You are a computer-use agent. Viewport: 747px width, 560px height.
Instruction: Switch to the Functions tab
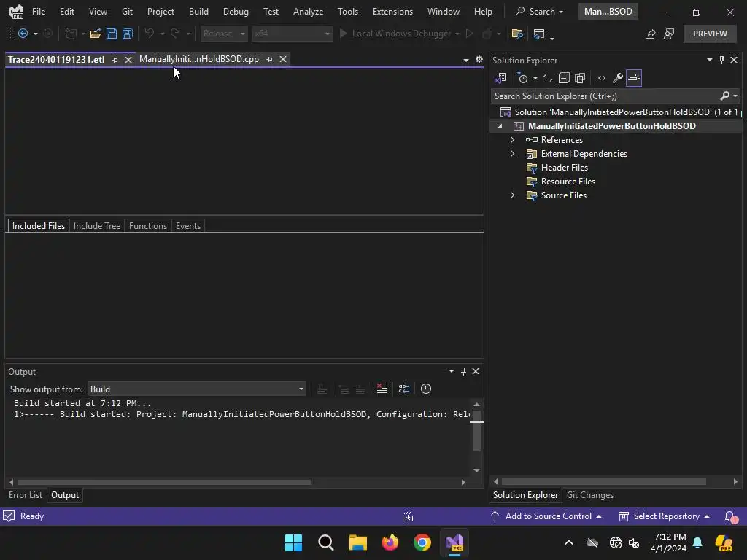(147, 226)
